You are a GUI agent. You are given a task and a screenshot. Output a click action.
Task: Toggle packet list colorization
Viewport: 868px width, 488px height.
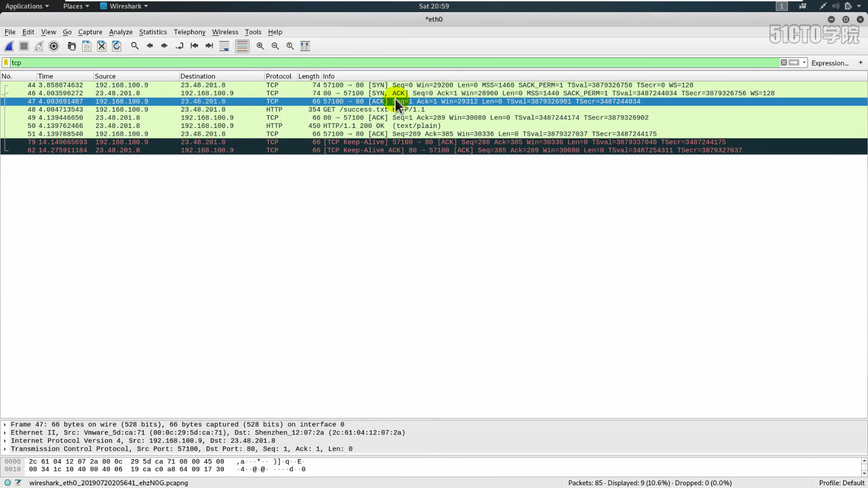pos(242,46)
